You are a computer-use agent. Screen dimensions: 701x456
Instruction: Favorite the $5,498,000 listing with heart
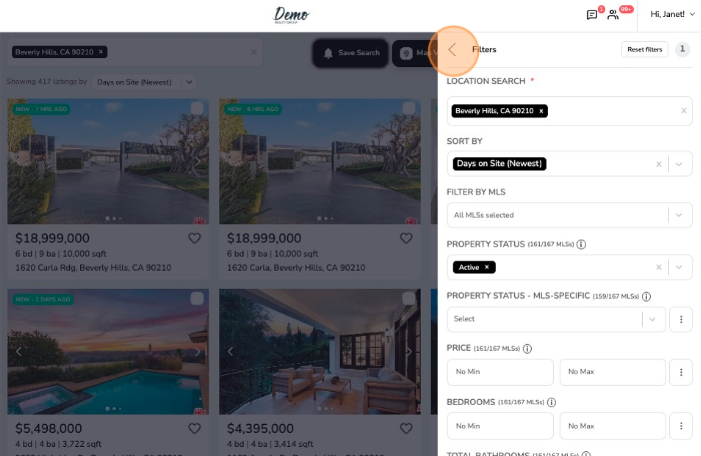coord(194,428)
